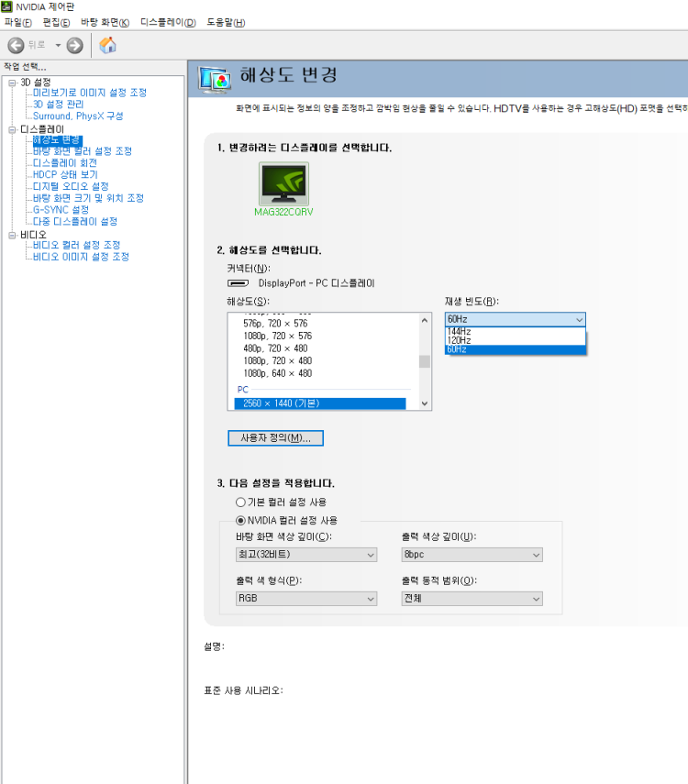Click the 재생 빈도 60Hz combo box
The width and height of the screenshot is (688, 784).
(516, 319)
